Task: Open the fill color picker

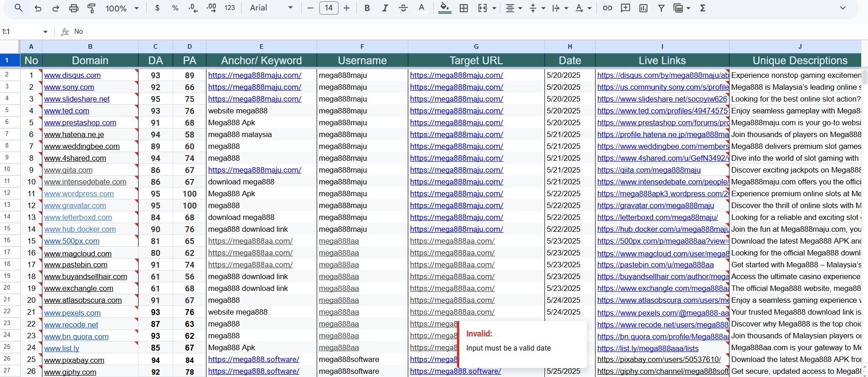Action: pos(445,8)
